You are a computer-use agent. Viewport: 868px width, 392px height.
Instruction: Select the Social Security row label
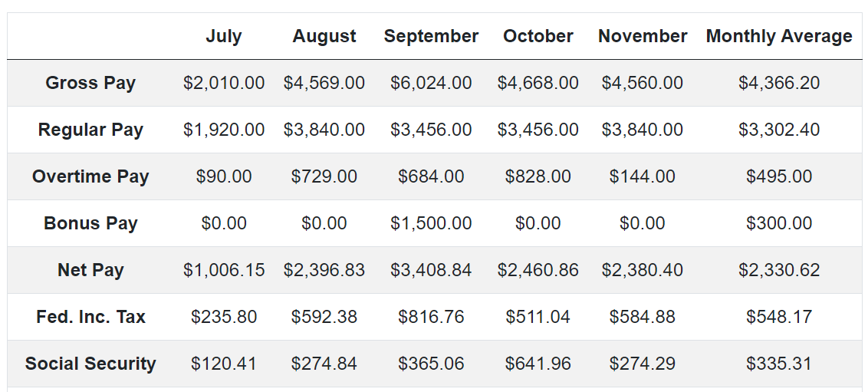coord(90,364)
